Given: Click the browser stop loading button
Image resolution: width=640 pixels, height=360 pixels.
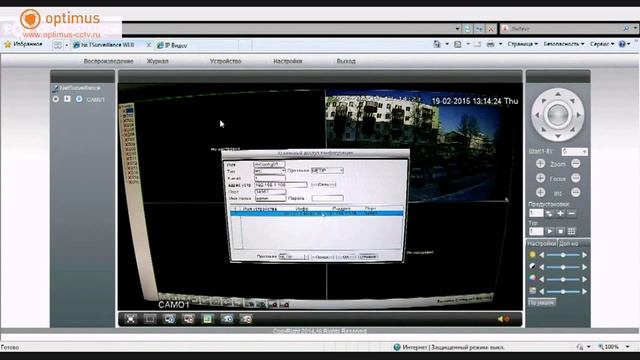Looking at the screenshot, I should (491, 29).
